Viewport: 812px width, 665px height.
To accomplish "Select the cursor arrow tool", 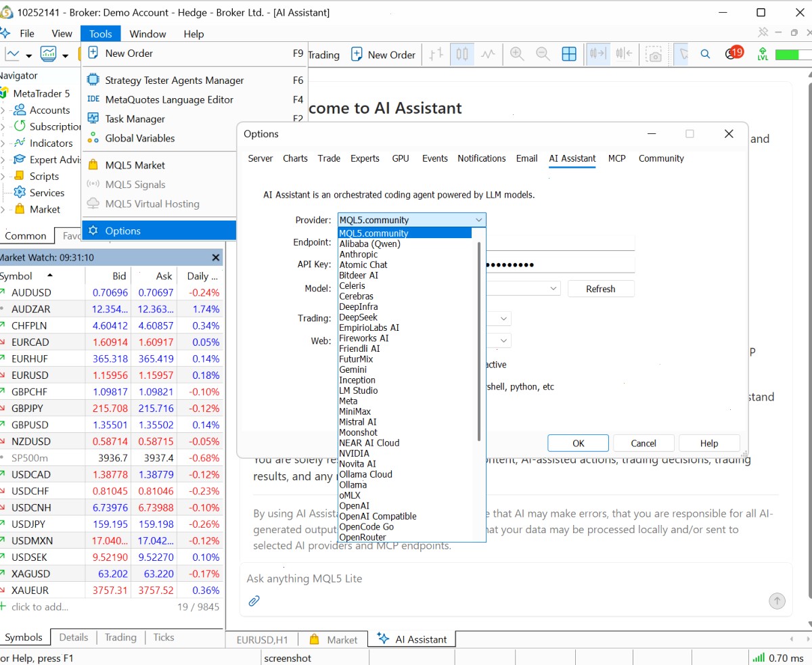I will 683,55.
